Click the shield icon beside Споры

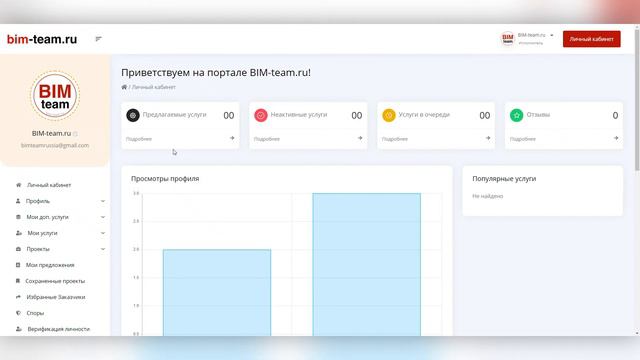point(18,313)
